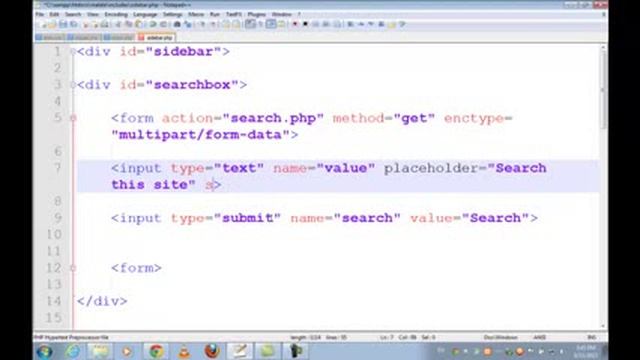Select the sidebar.php document tab
Viewport: 640px width, 360px height.
coord(156,38)
